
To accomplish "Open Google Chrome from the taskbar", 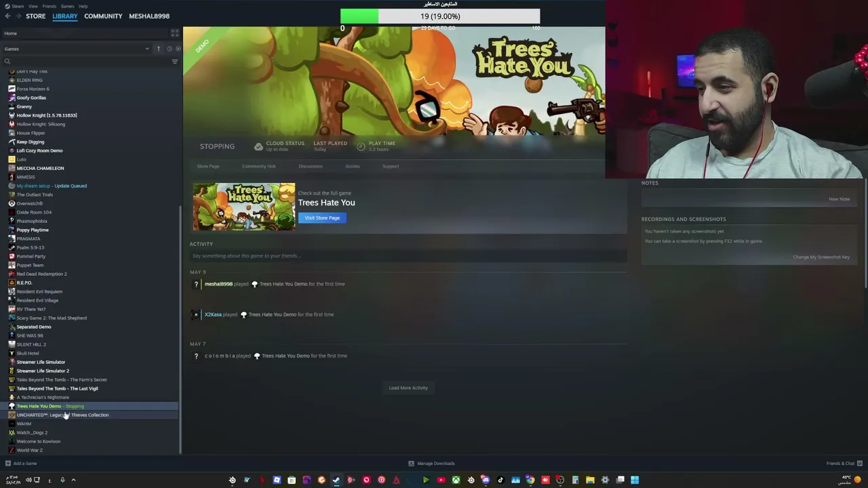I will pos(530,480).
